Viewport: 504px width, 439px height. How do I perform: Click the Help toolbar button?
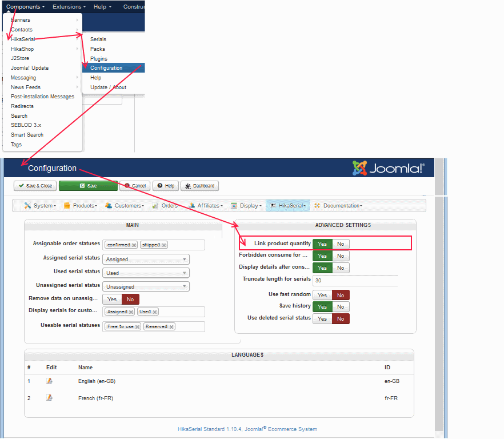(x=166, y=186)
